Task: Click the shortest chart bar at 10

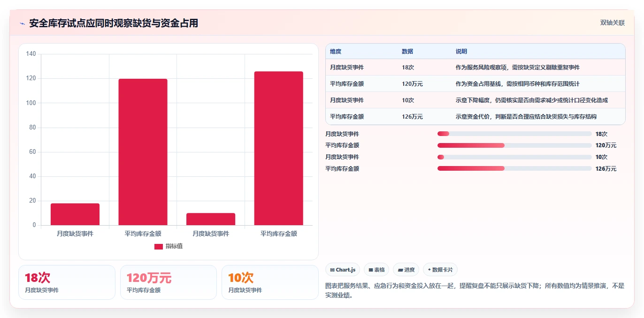Action: coord(211,219)
